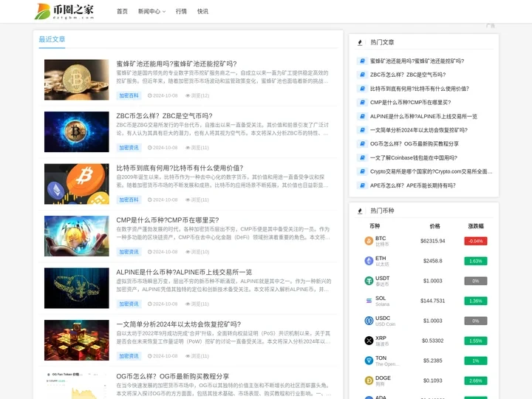Click the SOL price $144.7531

click(432, 301)
